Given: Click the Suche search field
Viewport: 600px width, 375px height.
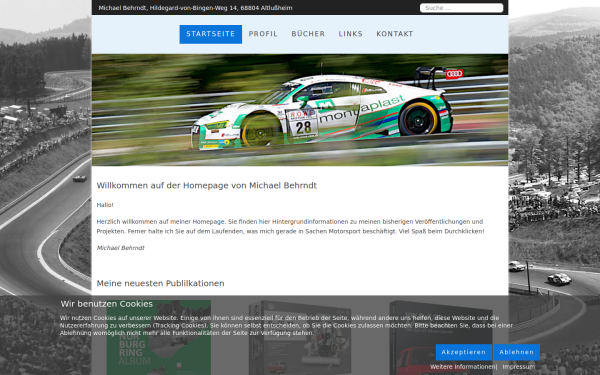Looking at the screenshot, I should [x=461, y=8].
